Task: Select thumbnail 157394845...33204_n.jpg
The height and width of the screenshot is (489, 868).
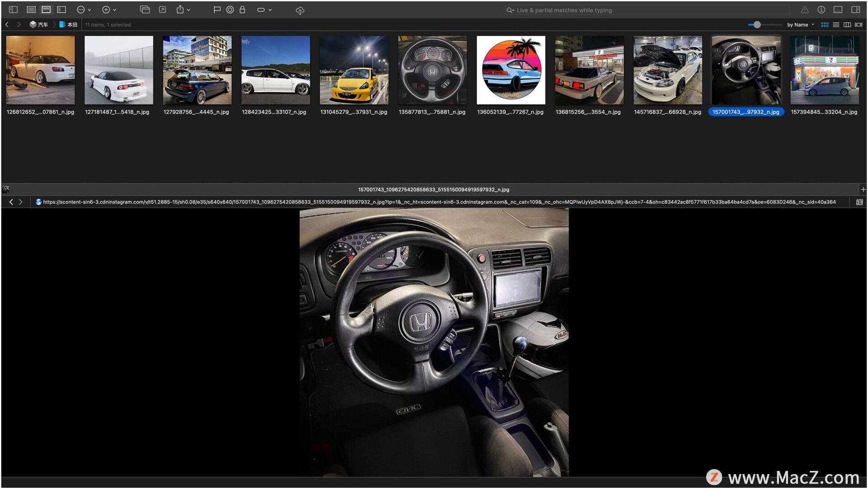Action: (x=825, y=70)
